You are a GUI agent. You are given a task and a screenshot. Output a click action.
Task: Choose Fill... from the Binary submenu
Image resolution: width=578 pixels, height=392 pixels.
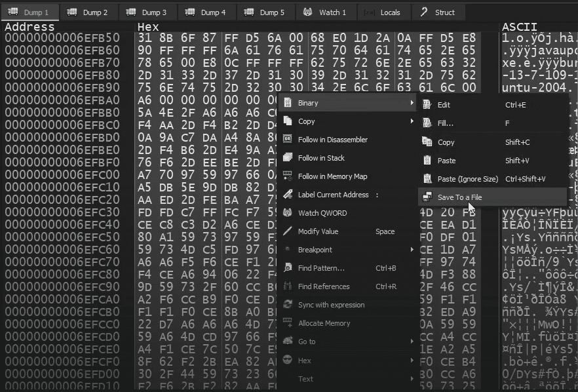click(x=493, y=123)
